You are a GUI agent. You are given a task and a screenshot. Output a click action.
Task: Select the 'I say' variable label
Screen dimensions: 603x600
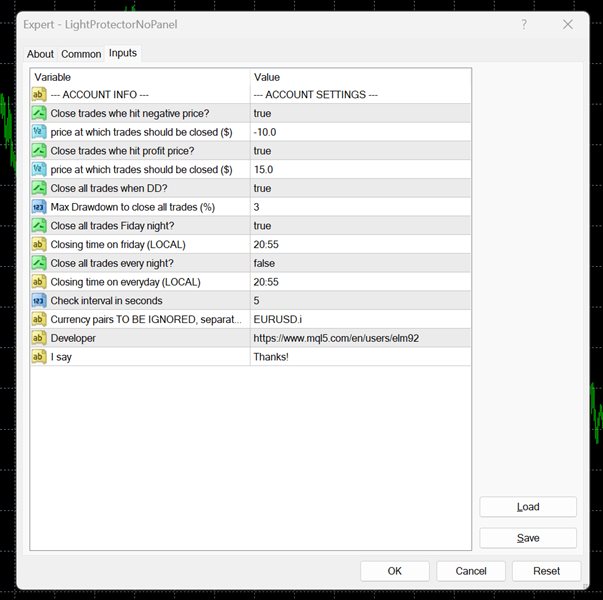coord(61,357)
